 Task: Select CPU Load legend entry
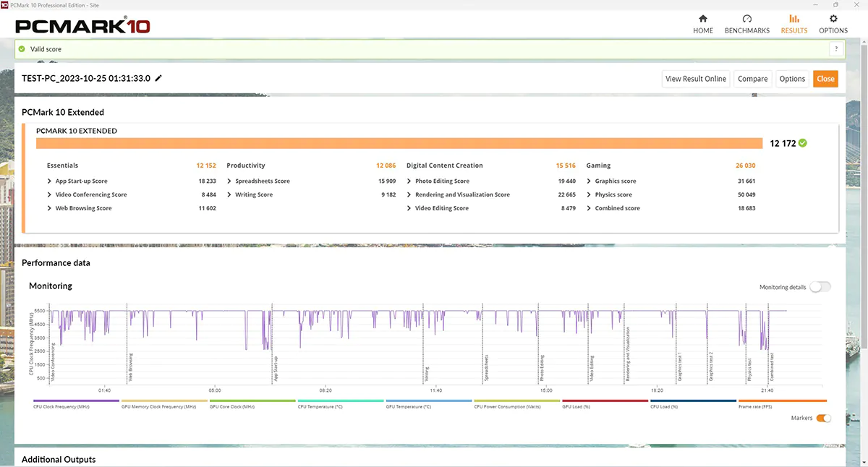694,404
